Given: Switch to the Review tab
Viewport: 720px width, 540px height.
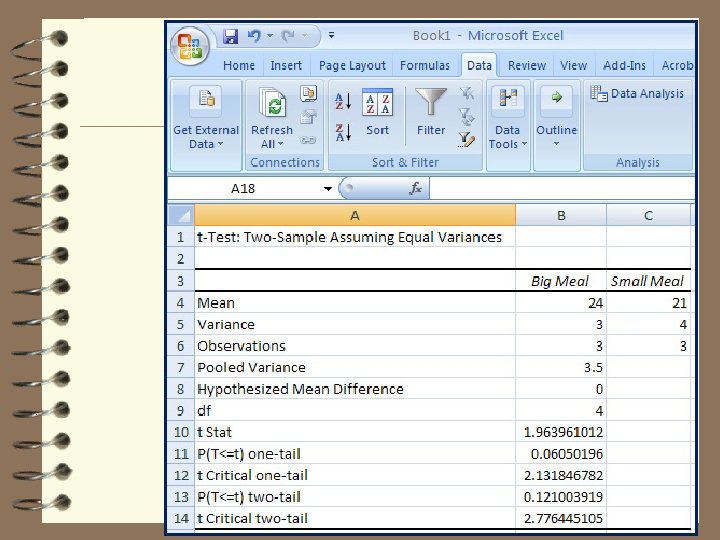Looking at the screenshot, I should [527, 66].
